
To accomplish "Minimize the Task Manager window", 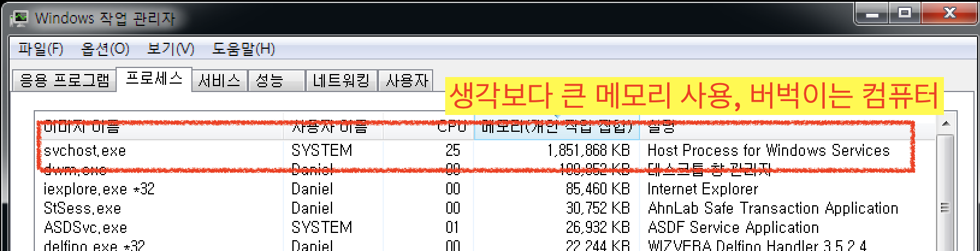I will point(872,13).
